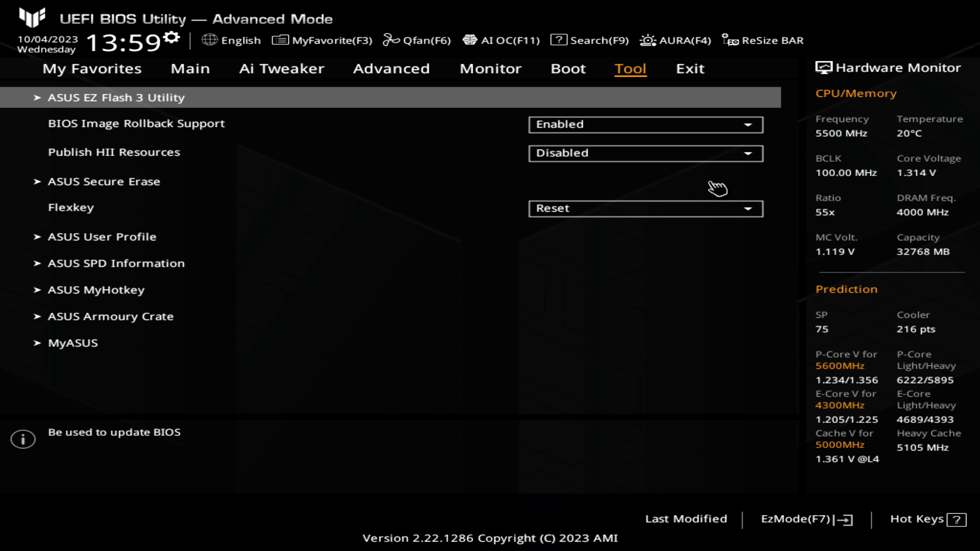Click the Hardware Monitor screen icon

pos(823,67)
